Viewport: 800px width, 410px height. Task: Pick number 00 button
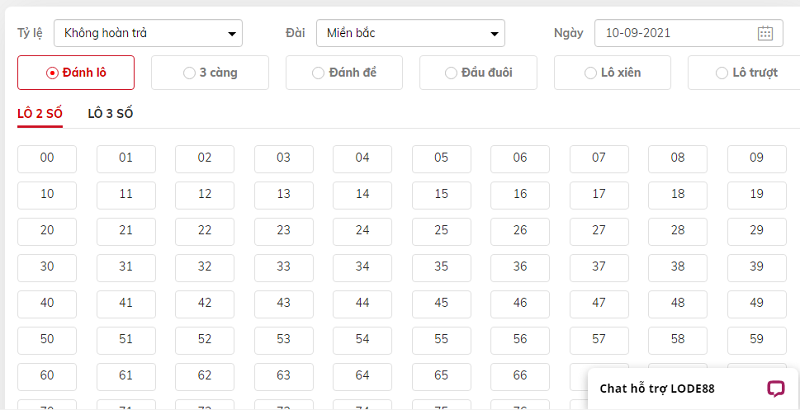(x=47, y=159)
